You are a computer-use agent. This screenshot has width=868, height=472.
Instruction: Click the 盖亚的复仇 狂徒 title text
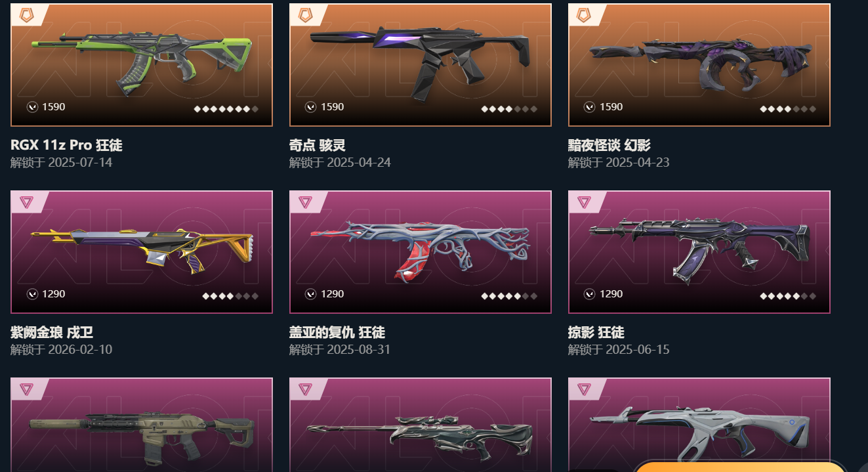337,333
